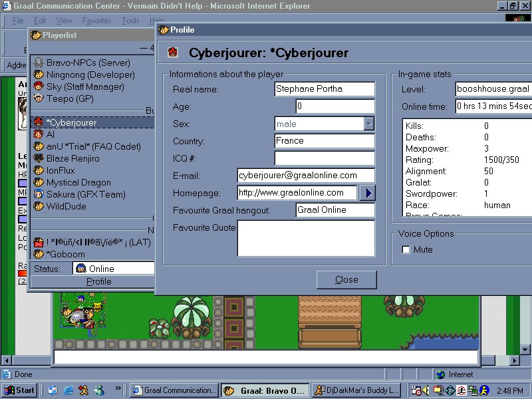This screenshot has height=399, width=532.
Task: Open the volume control in the system tray
Action: click(x=426, y=390)
